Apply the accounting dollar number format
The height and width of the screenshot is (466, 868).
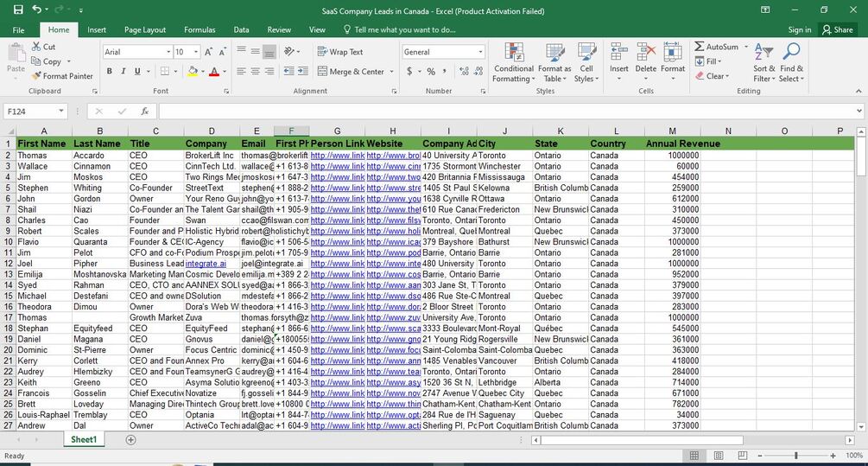(x=409, y=71)
